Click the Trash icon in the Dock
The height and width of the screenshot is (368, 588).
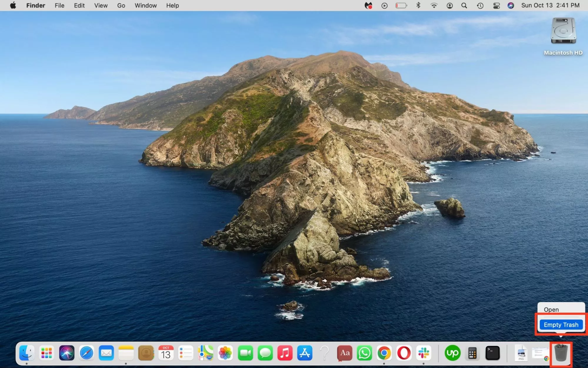tap(561, 353)
